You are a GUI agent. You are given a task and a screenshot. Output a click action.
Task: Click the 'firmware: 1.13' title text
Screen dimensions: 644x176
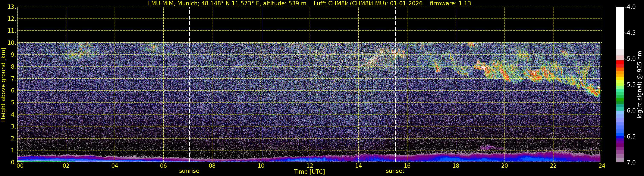pos(450,3)
